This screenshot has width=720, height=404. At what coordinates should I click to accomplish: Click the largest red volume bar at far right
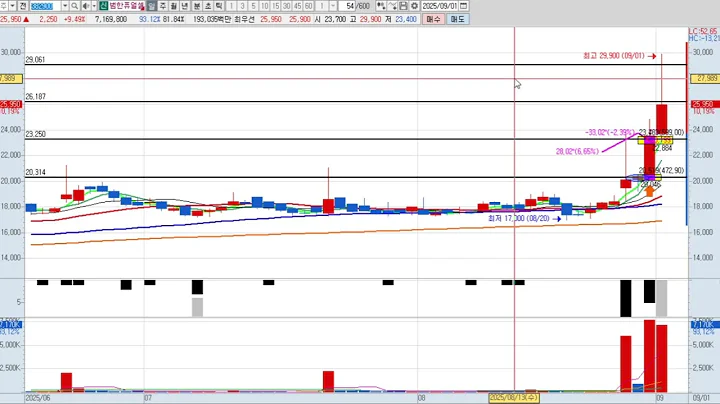tap(649, 356)
